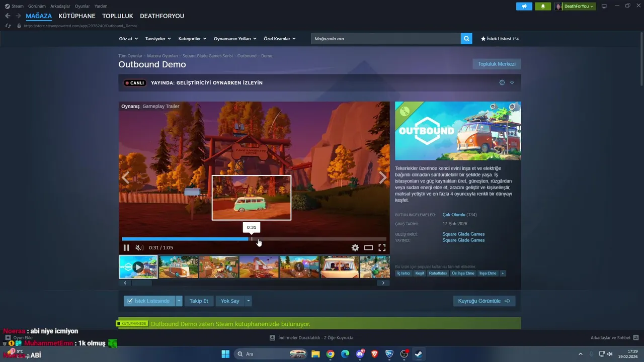The height and width of the screenshot is (362, 644).
Task: Go back with the navigation arrow
Action: click(x=8, y=16)
